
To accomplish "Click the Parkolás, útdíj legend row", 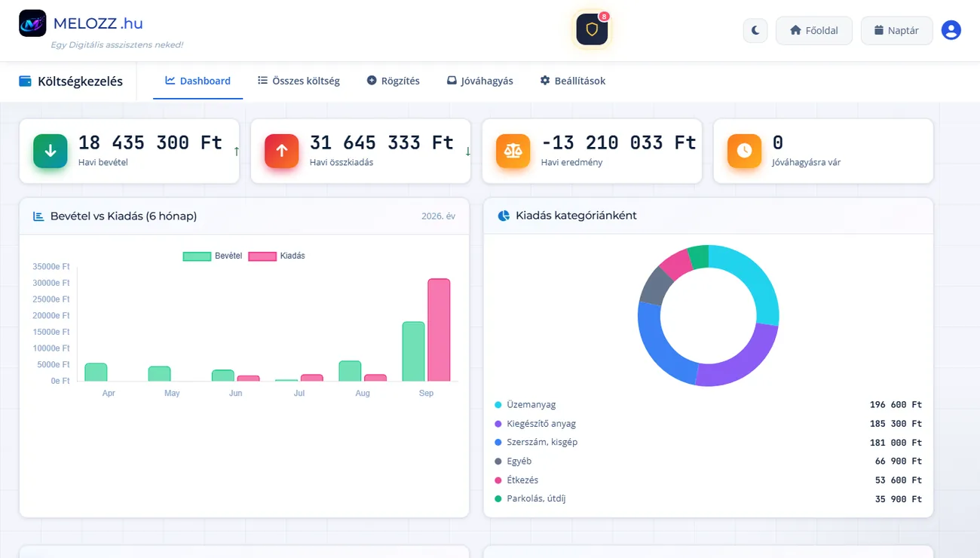I will click(x=708, y=499).
